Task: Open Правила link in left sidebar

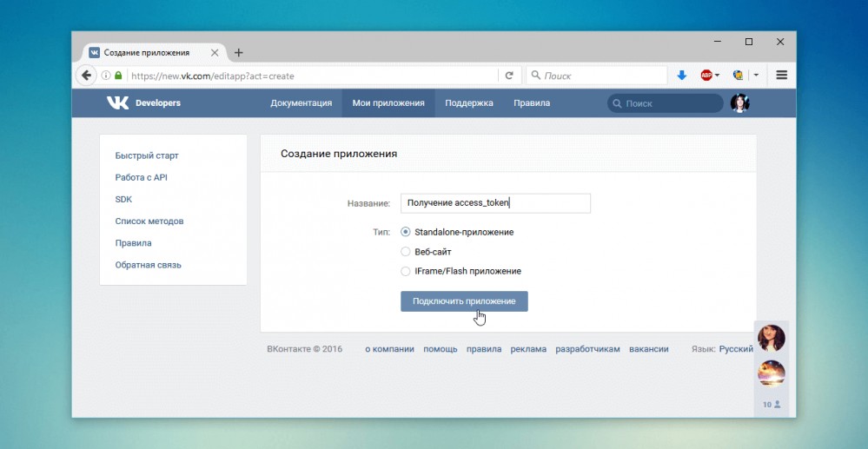Action: (134, 243)
